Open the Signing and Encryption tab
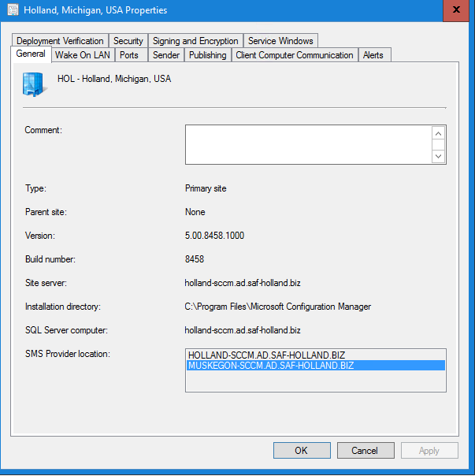475x476 pixels. (x=195, y=41)
